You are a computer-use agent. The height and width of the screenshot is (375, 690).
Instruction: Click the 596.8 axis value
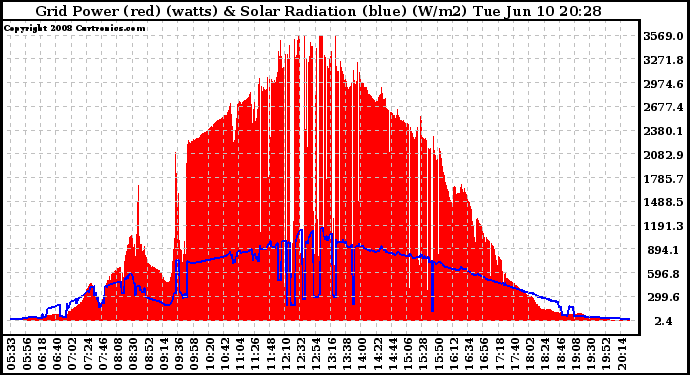[x=663, y=274]
